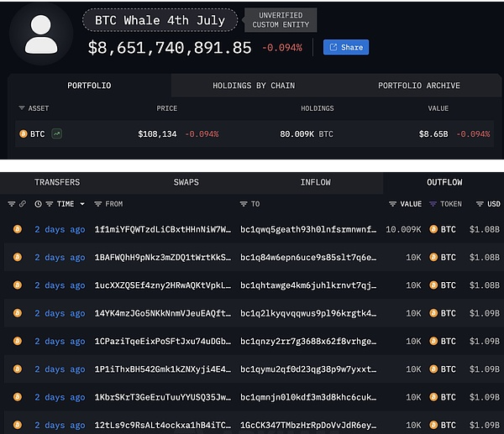This screenshot has width=504, height=434.
Task: Click BTC token icon in the 1ucXXZQS row
Action: (x=433, y=285)
